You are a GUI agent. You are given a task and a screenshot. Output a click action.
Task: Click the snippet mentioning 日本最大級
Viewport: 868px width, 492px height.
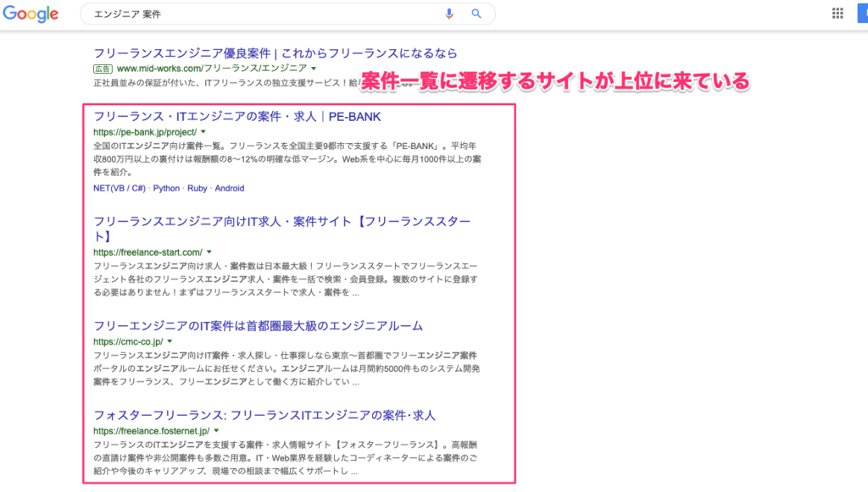point(286,279)
